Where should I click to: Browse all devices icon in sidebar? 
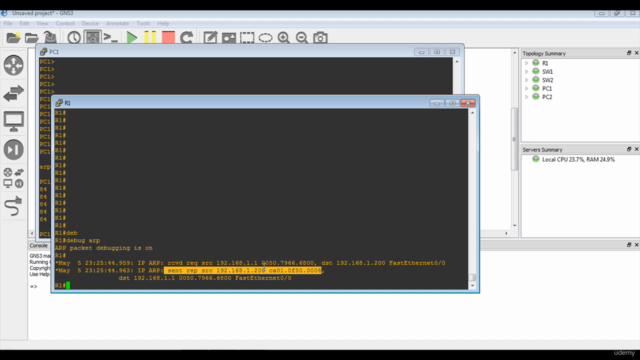(x=13, y=178)
